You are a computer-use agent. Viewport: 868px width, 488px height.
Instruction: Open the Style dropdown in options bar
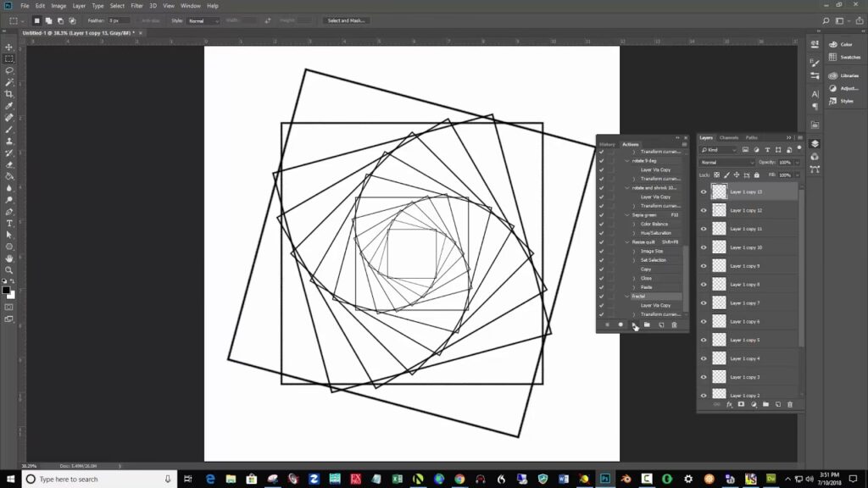coord(203,20)
